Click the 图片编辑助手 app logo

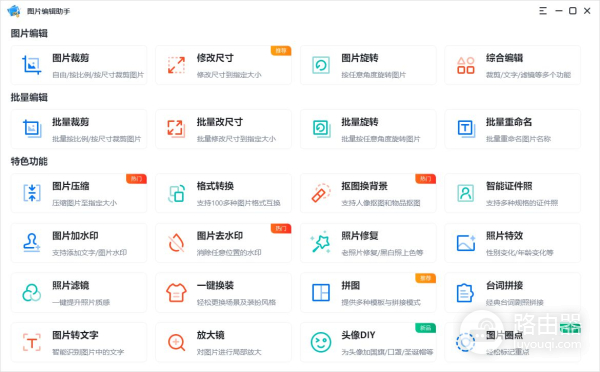(14, 11)
